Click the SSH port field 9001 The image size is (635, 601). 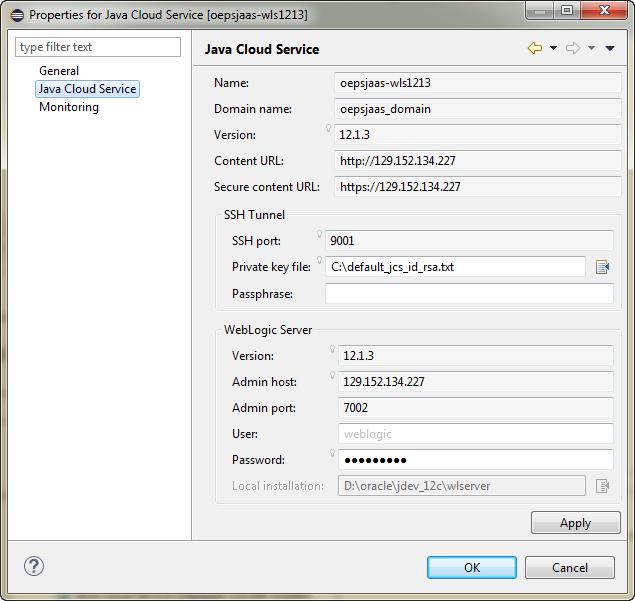[469, 241]
